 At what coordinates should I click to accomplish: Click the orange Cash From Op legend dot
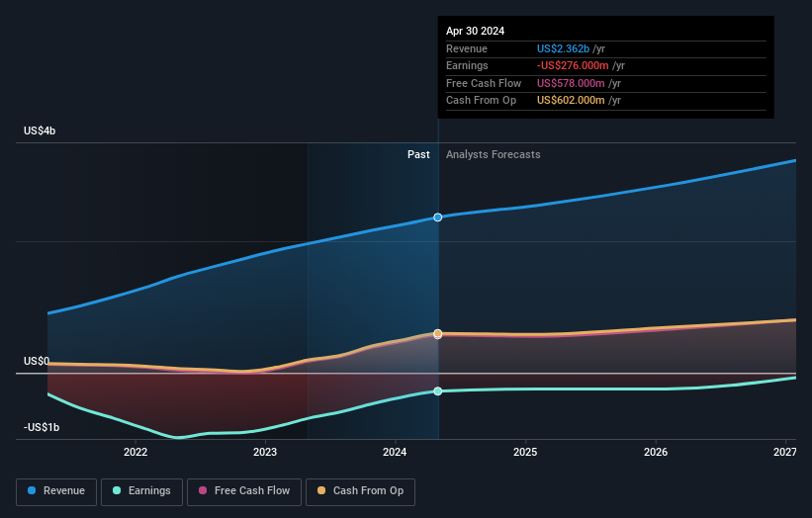pyautogui.click(x=321, y=490)
